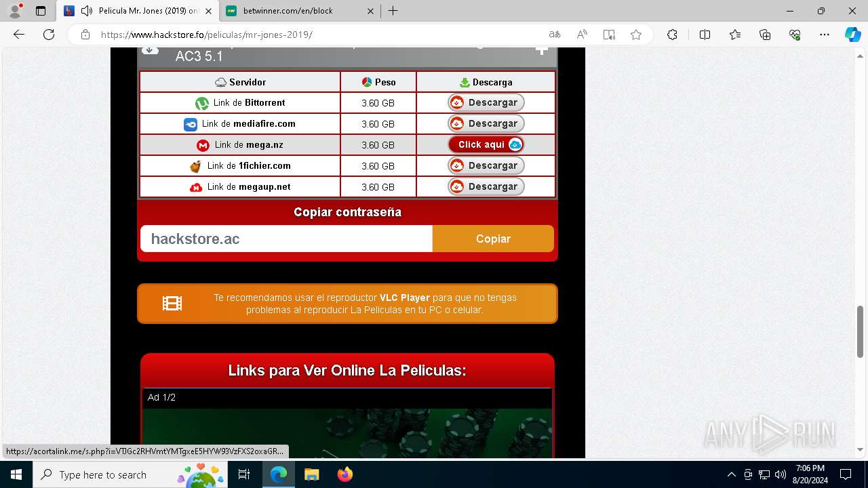Click the Copiar button
868x488 pixels.
point(493,239)
